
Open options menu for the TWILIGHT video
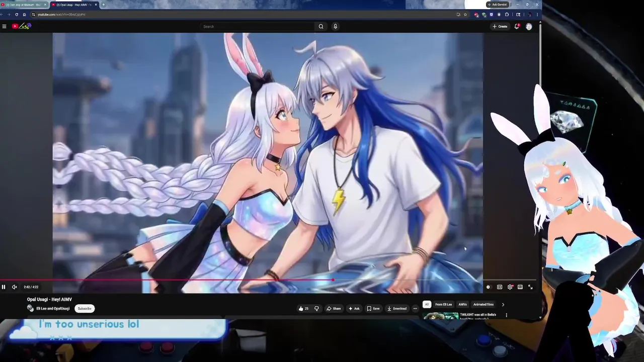[506, 315]
